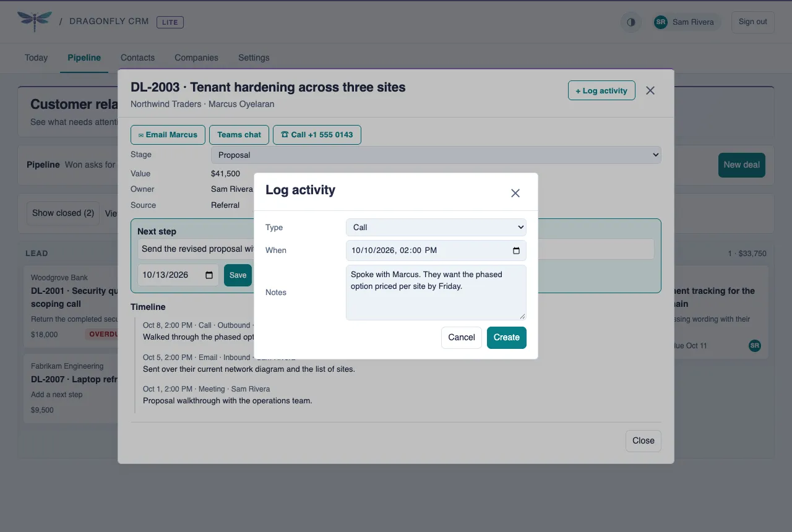Image resolution: width=792 pixels, height=532 pixels.
Task: Open the calendar picker in the When field
Action: click(517, 251)
